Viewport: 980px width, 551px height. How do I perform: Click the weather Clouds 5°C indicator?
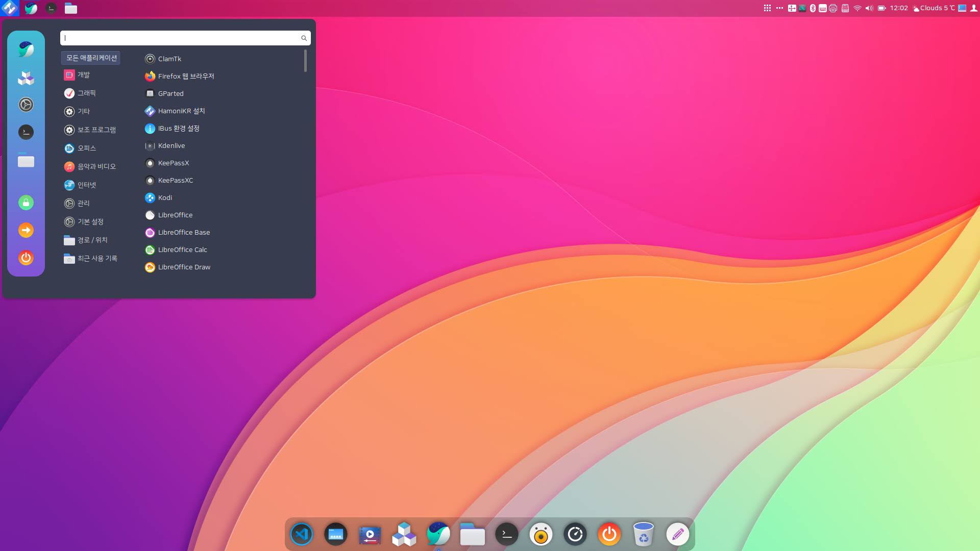point(934,8)
